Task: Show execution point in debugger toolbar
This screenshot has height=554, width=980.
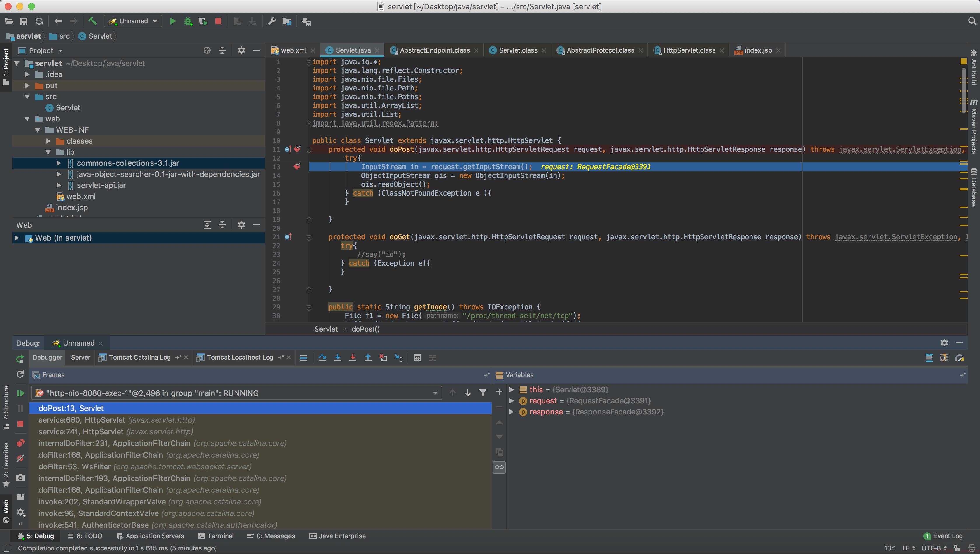Action: 303,358
